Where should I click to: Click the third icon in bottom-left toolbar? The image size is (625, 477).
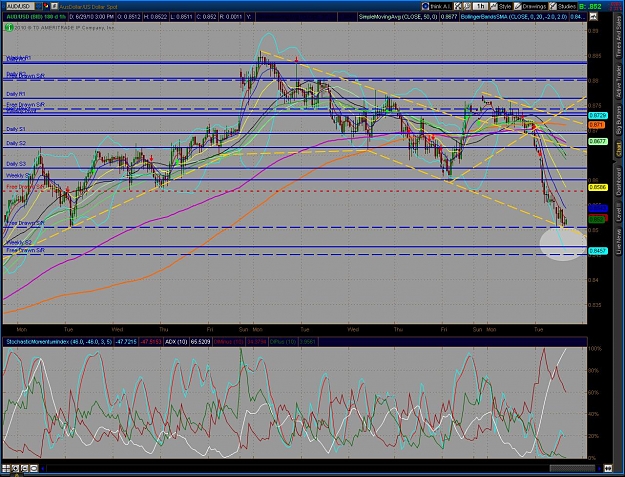[x=24, y=468]
